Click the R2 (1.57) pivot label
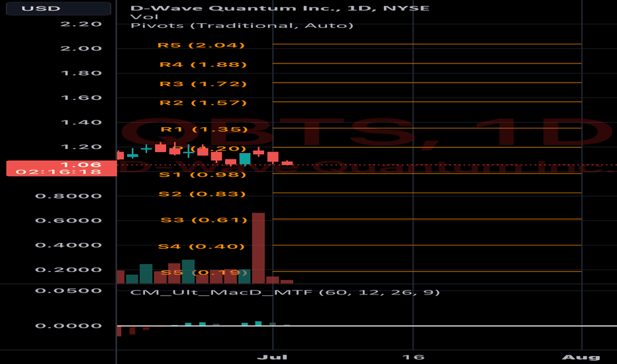 point(203,103)
